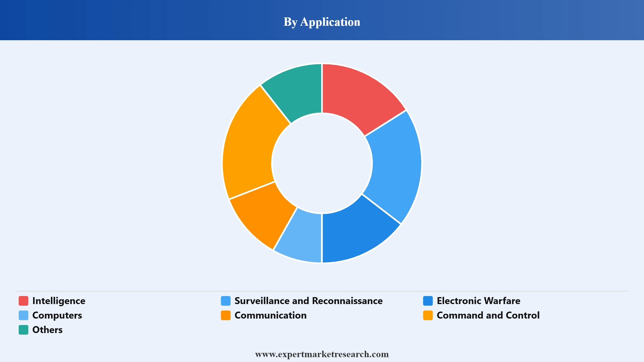Toggle the Communication legend label
Screen dimensions: 644x362
point(270,315)
